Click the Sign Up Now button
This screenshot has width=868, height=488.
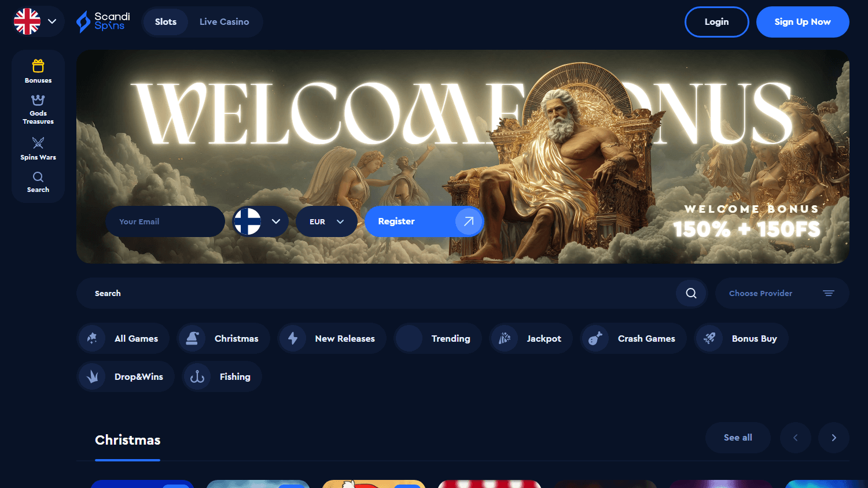(x=803, y=21)
